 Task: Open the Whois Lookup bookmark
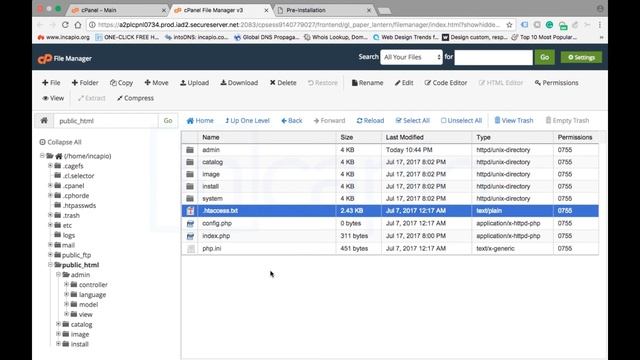point(336,37)
